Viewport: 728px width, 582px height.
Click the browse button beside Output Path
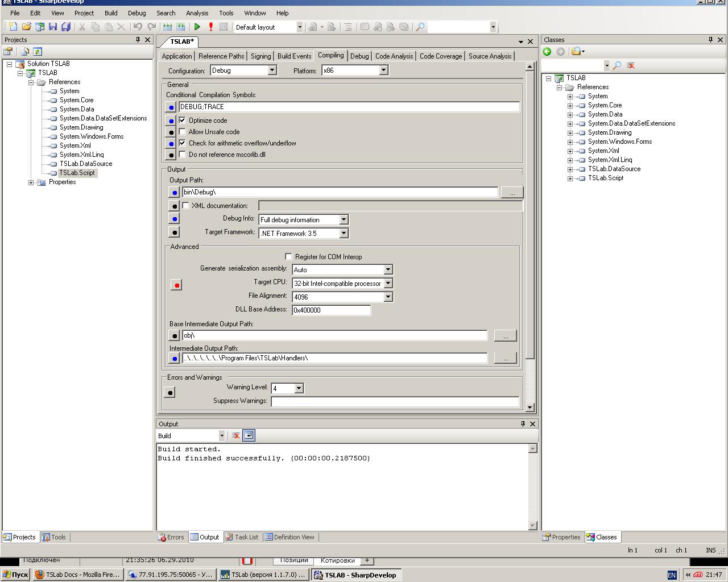click(x=512, y=193)
